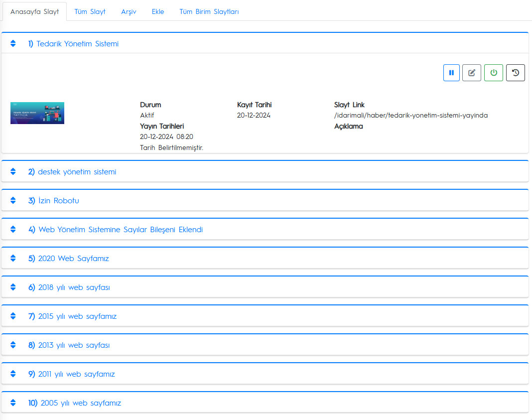Expand Web Yönetim Sistemine Sayılar Bileşeni Eklendi
Viewport: 532px width, 420px height.
(116, 229)
